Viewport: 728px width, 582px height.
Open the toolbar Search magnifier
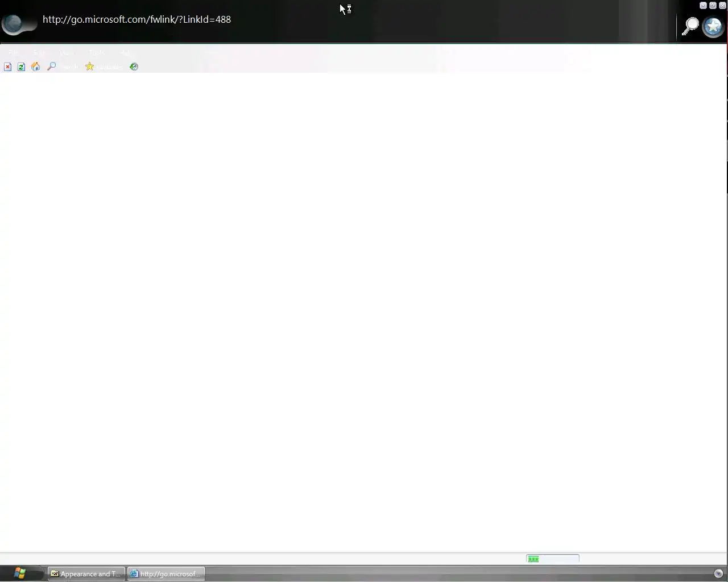(x=51, y=66)
